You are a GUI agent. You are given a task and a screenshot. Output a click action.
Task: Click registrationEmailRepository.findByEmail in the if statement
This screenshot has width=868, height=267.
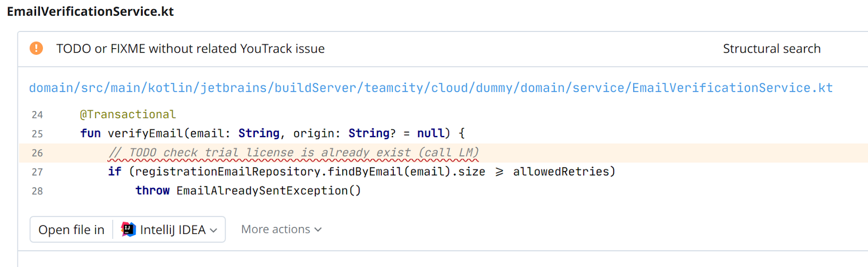pos(269,172)
